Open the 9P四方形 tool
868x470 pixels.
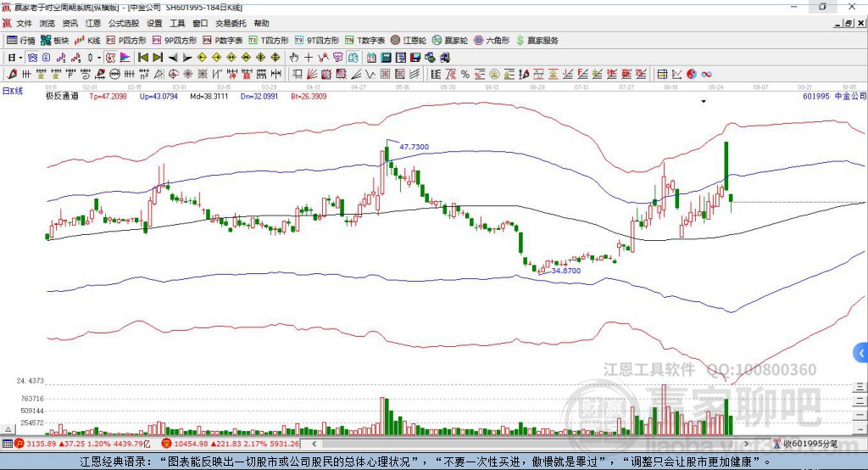[x=175, y=41]
